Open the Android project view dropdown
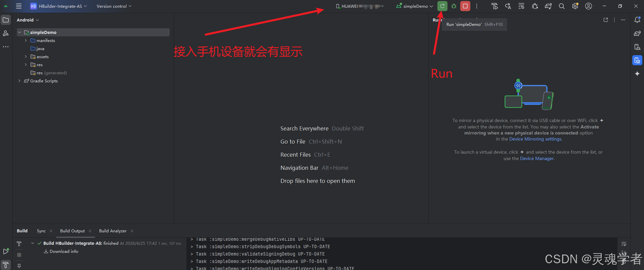 (28, 20)
